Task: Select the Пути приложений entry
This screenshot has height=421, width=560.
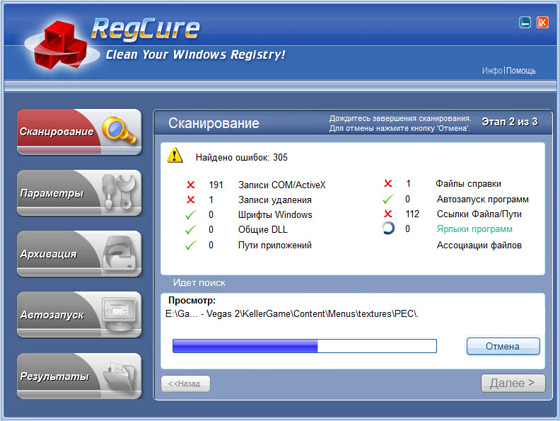Action: pos(275,245)
